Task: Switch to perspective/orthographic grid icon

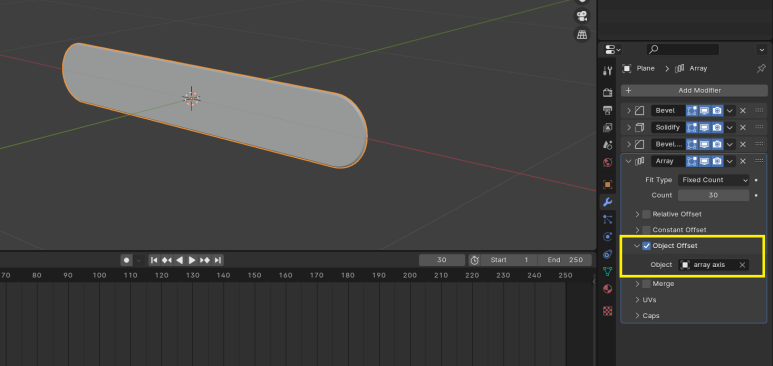Action: (x=582, y=35)
